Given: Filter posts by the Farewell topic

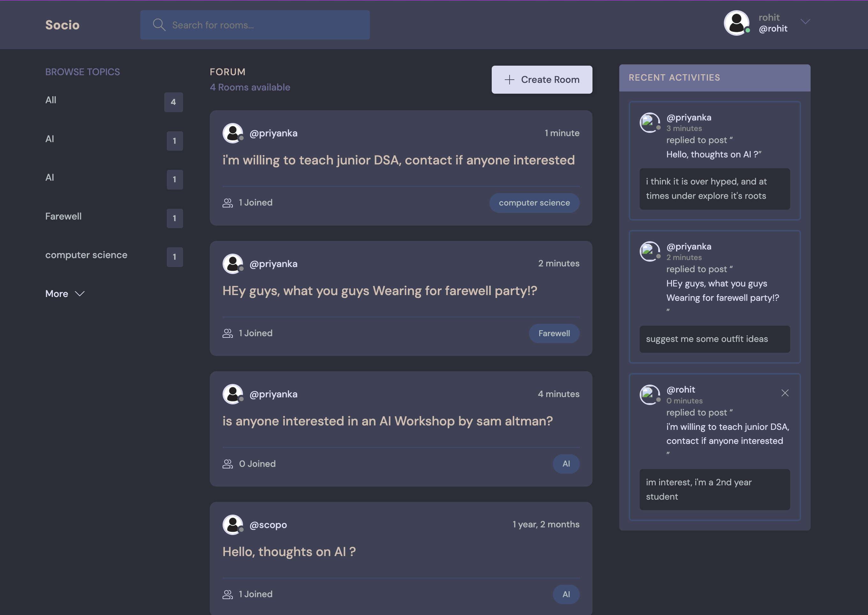Looking at the screenshot, I should (x=63, y=216).
